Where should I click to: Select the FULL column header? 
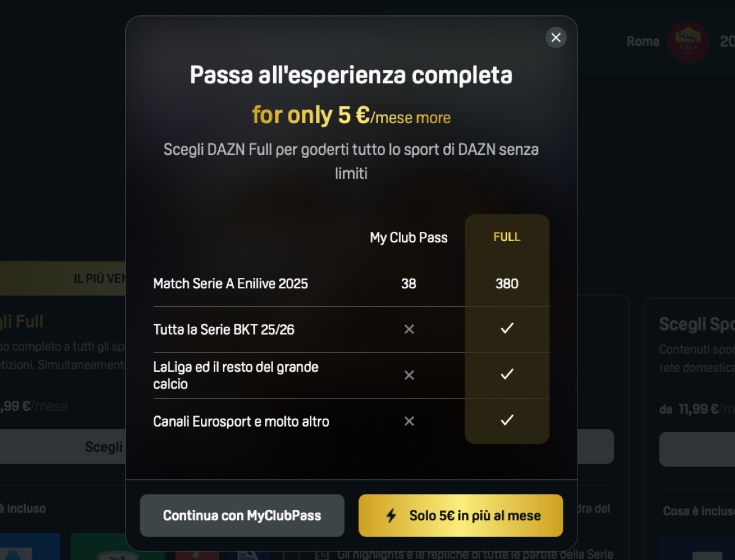click(x=507, y=237)
